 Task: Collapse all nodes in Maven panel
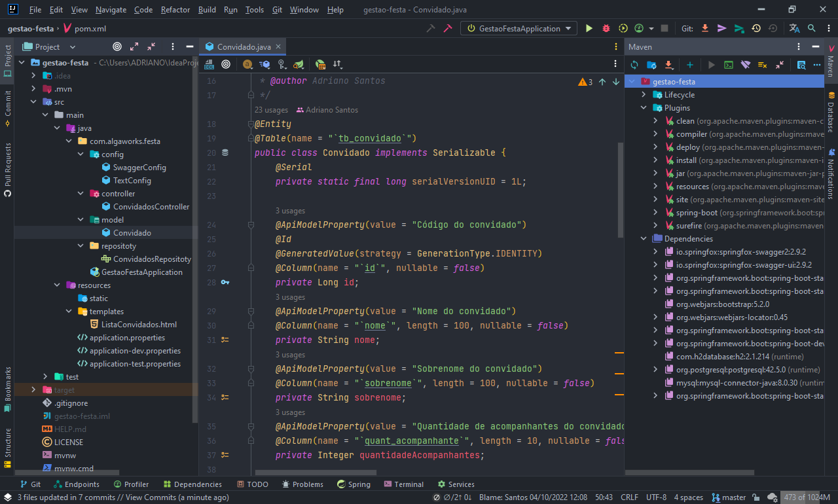pos(780,65)
